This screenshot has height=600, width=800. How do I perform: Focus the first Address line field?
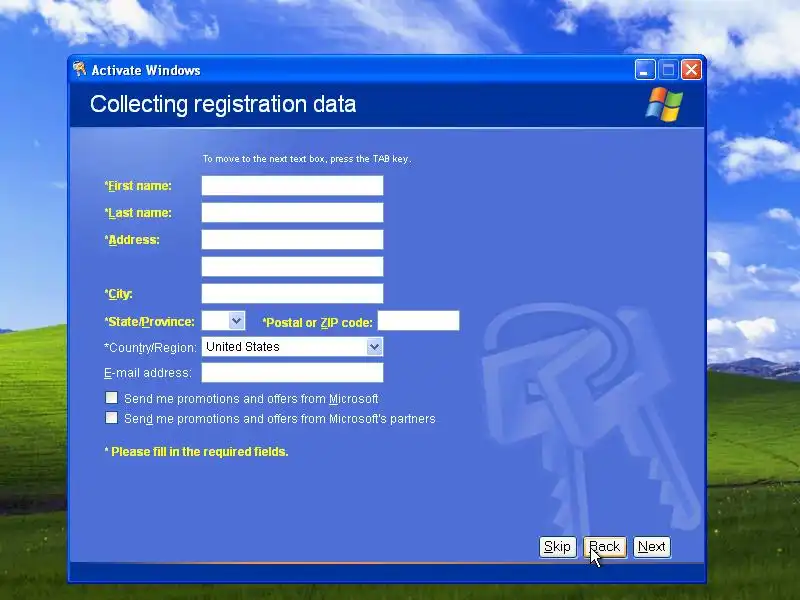pyautogui.click(x=292, y=240)
